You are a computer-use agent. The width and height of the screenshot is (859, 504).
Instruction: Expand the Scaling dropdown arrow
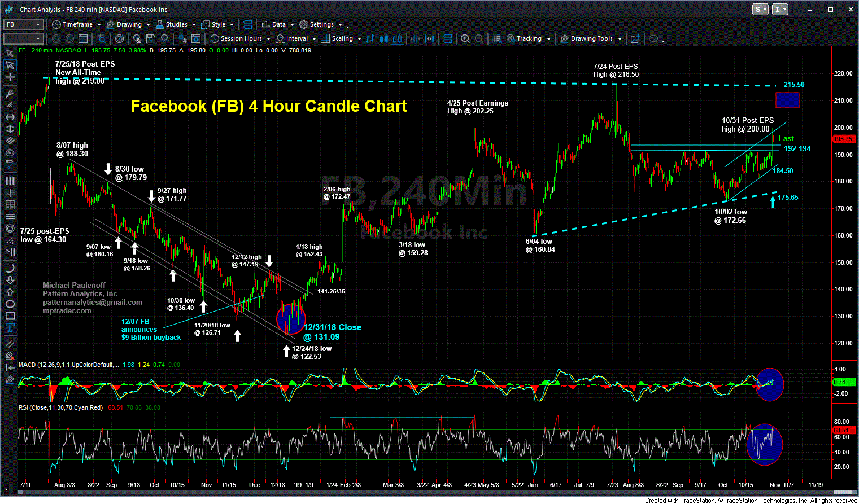pos(359,39)
